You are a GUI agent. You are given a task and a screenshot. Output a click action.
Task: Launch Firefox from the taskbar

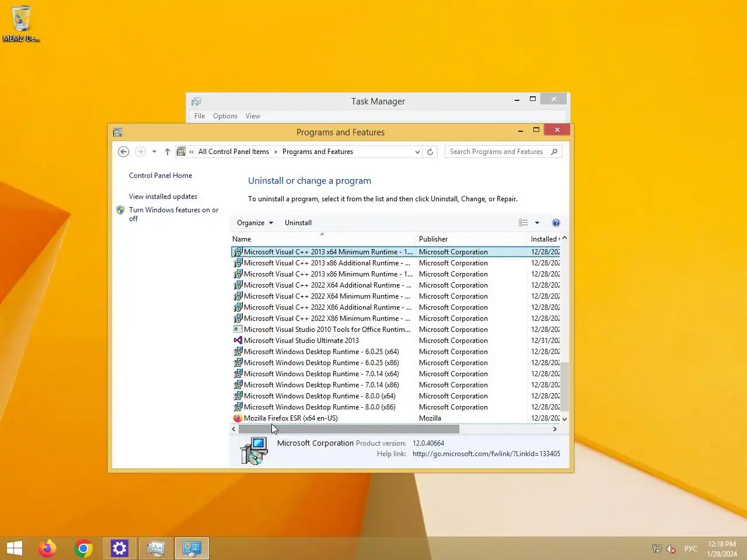tap(47, 548)
